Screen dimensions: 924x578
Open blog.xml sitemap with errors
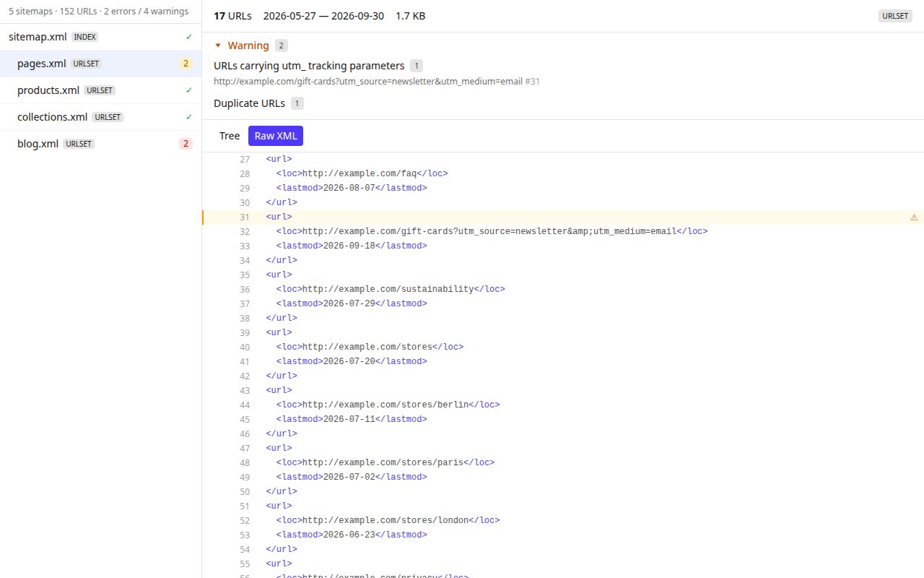point(100,144)
